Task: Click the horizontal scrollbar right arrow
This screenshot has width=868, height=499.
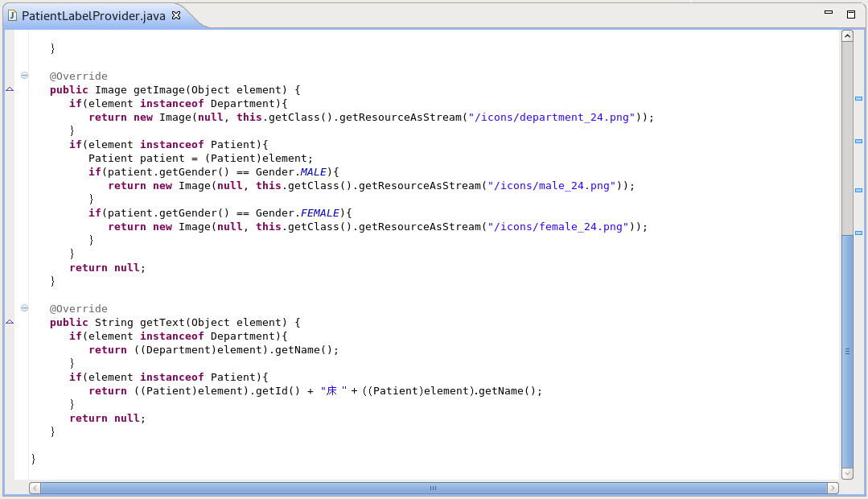Action: coord(833,488)
